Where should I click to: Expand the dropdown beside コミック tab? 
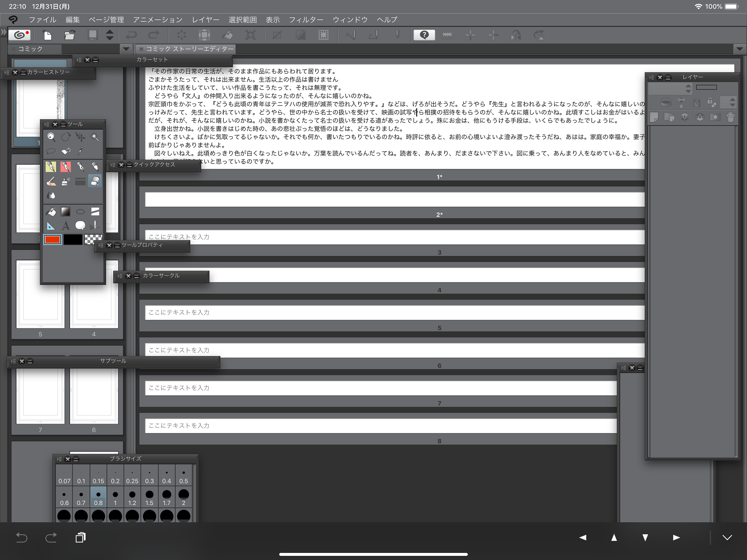(x=126, y=49)
